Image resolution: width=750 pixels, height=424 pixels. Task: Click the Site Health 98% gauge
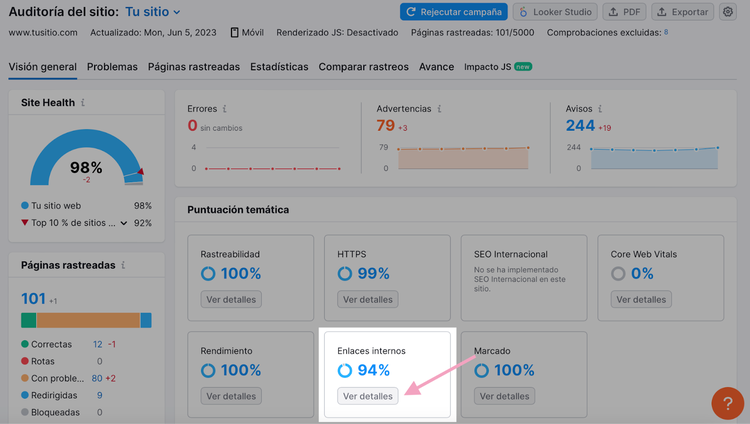pyautogui.click(x=86, y=157)
